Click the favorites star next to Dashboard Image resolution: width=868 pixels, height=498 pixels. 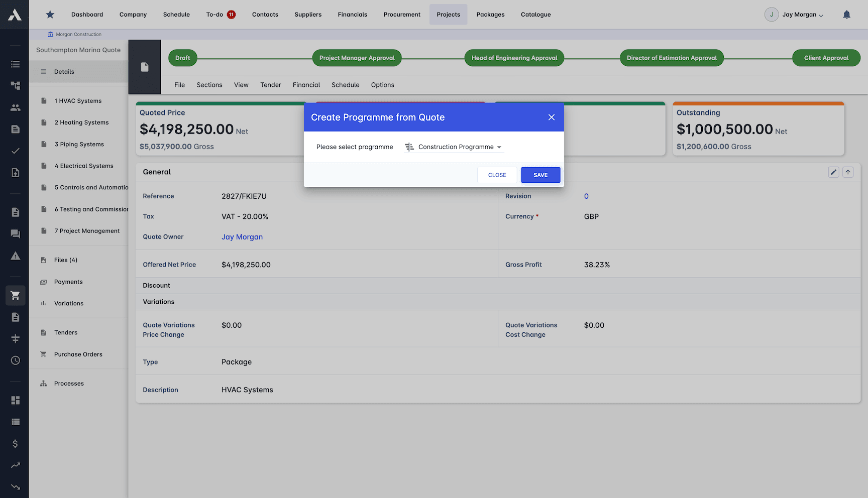[50, 14]
